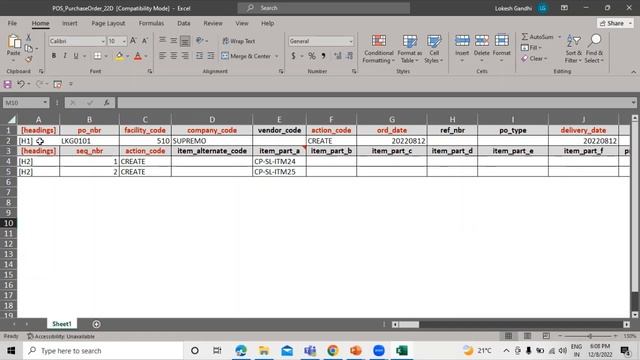Adjust the zoom slider in status bar
Screen dimensions: 640x360
coord(589,336)
